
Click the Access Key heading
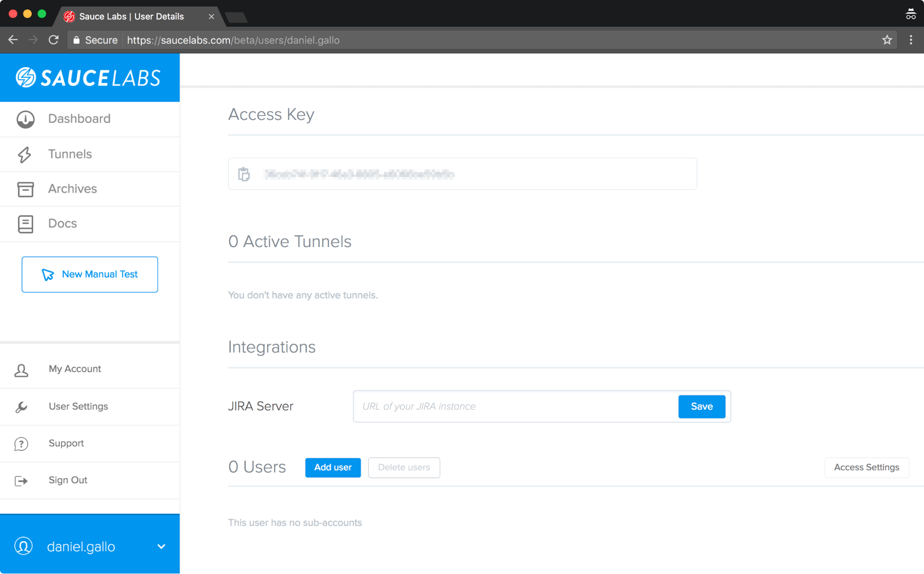[271, 114]
